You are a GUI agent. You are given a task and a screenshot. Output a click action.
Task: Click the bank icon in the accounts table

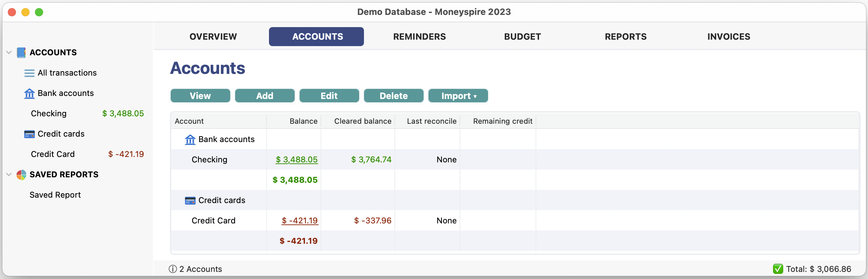[190, 139]
